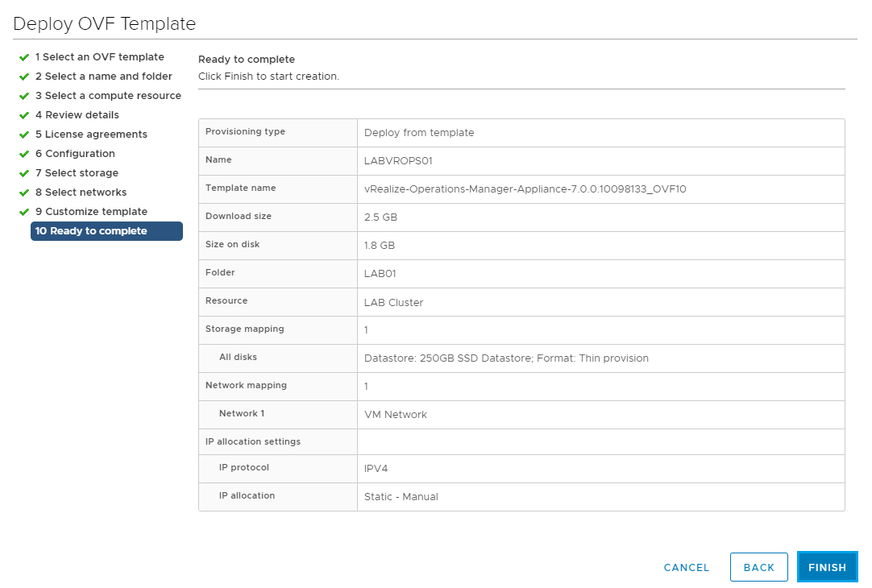Cancel the OVF template deployment
872x588 pixels.
coord(686,567)
